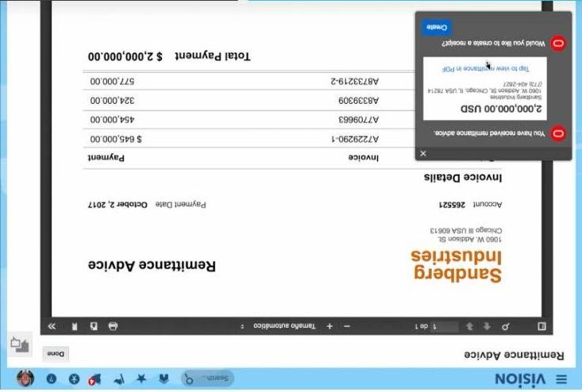This screenshot has height=392, width=582.
Task: Go to the next page in the PDF toolbar
Action: [469, 326]
